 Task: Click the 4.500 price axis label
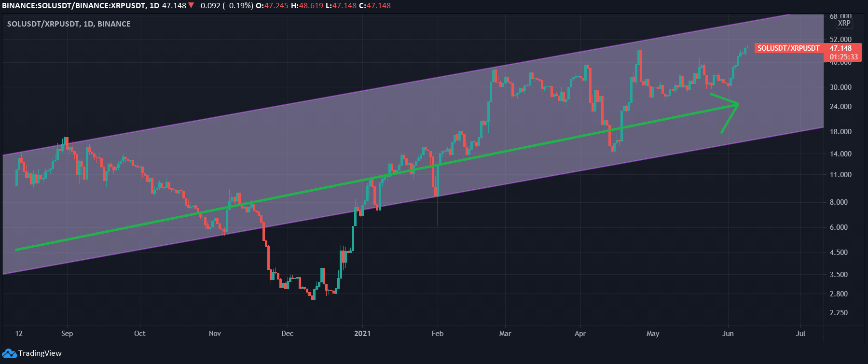click(839, 252)
